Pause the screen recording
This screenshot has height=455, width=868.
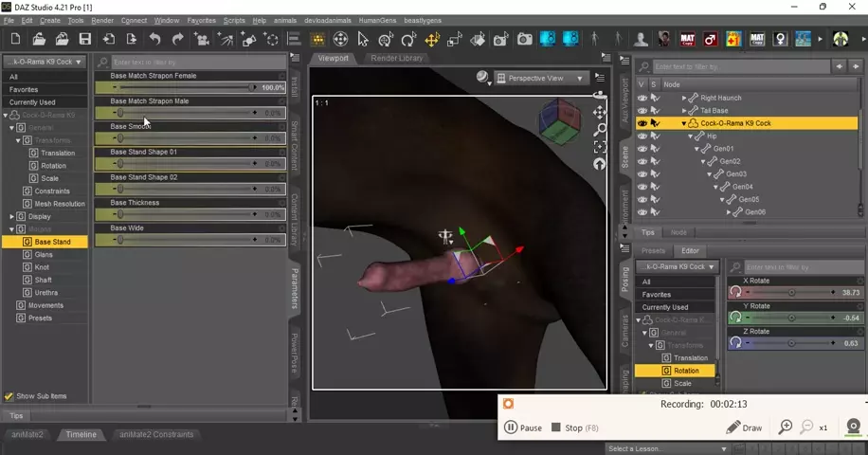click(523, 428)
